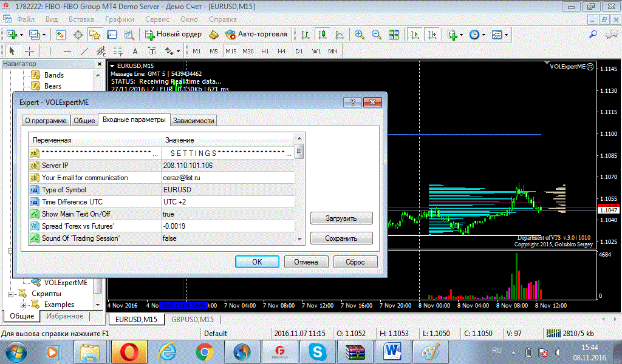The height and width of the screenshot is (364, 622).
Task: Toggle chart auto scroll
Action: (x=415, y=35)
